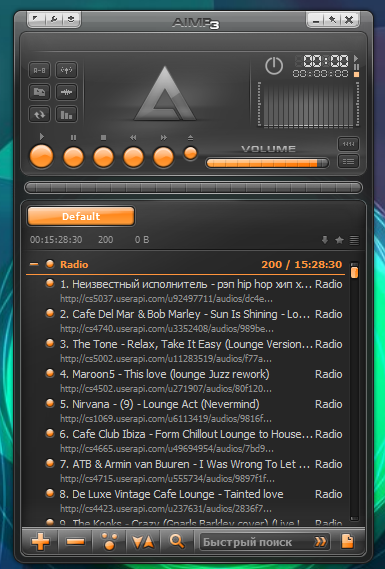
Task: Select the Radio group header
Action: coord(186,264)
